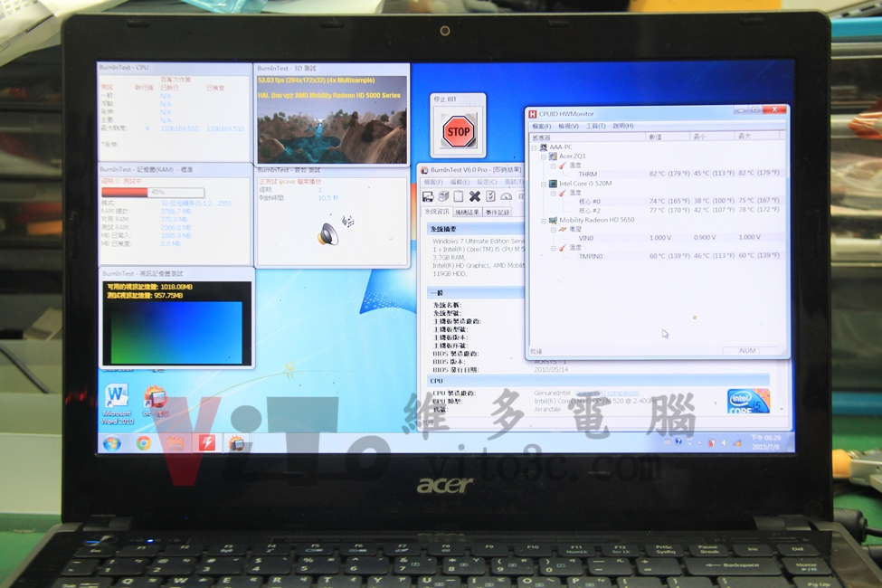Click the checklist toolbar icon in BurnInTest

click(490, 195)
